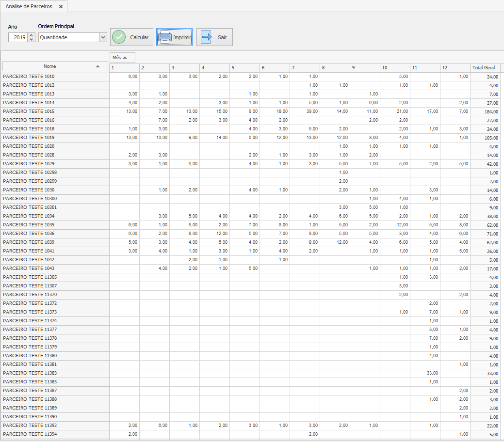Click month 7 column header
The image size is (504, 442).
click(304, 68)
